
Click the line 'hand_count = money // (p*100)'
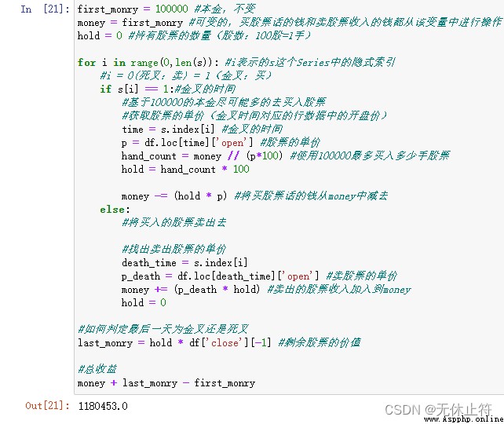[202, 156]
